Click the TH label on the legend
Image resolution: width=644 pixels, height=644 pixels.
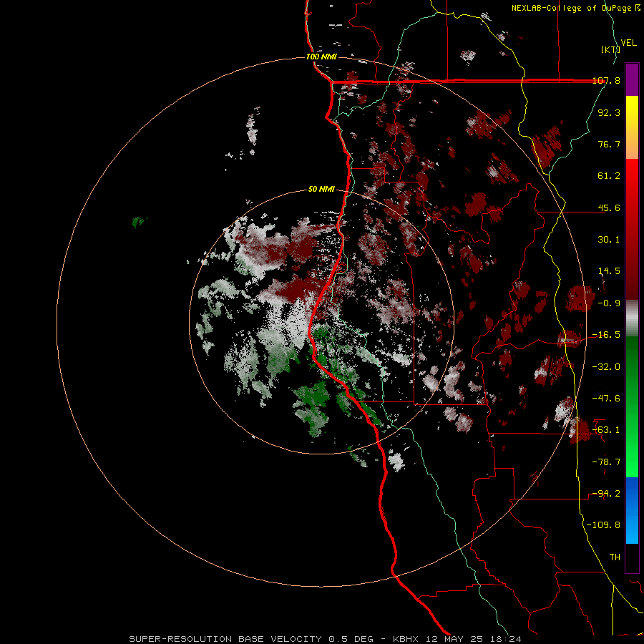coord(615,557)
